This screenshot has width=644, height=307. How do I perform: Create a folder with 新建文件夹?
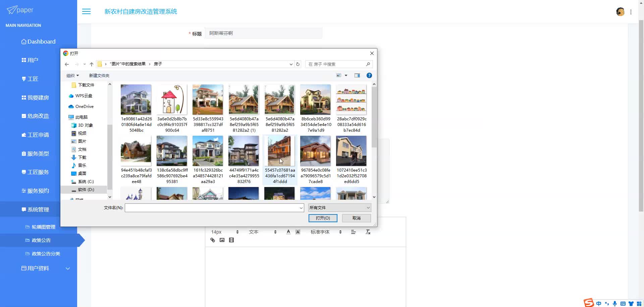coord(99,75)
